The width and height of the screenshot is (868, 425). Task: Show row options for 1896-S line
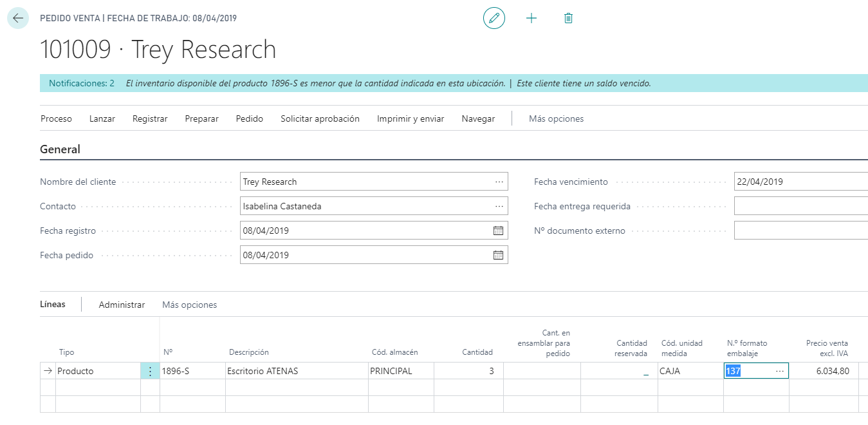pos(150,371)
